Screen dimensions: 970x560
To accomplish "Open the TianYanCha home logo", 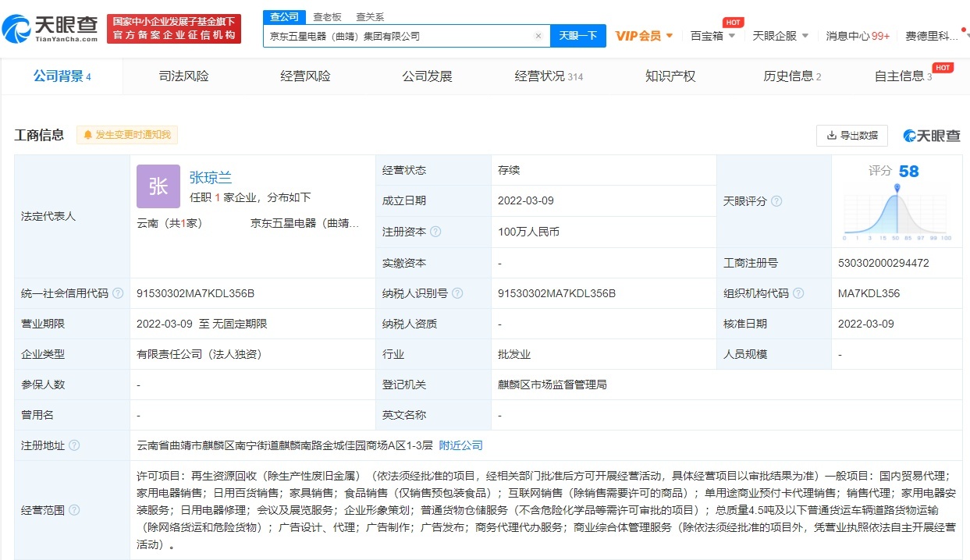I will [x=51, y=29].
